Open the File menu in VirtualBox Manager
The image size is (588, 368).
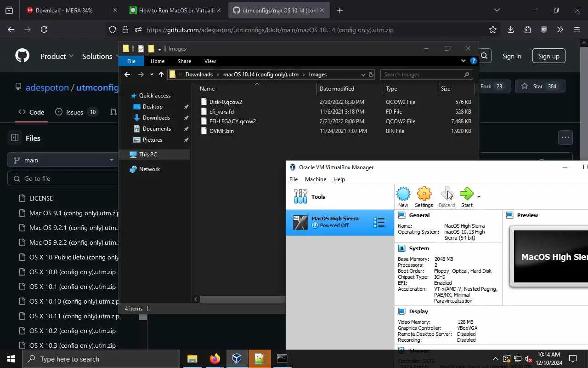(294, 179)
